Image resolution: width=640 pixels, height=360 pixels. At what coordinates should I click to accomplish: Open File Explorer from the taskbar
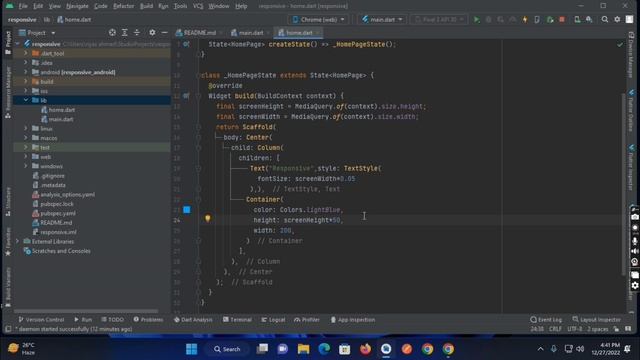click(x=303, y=349)
